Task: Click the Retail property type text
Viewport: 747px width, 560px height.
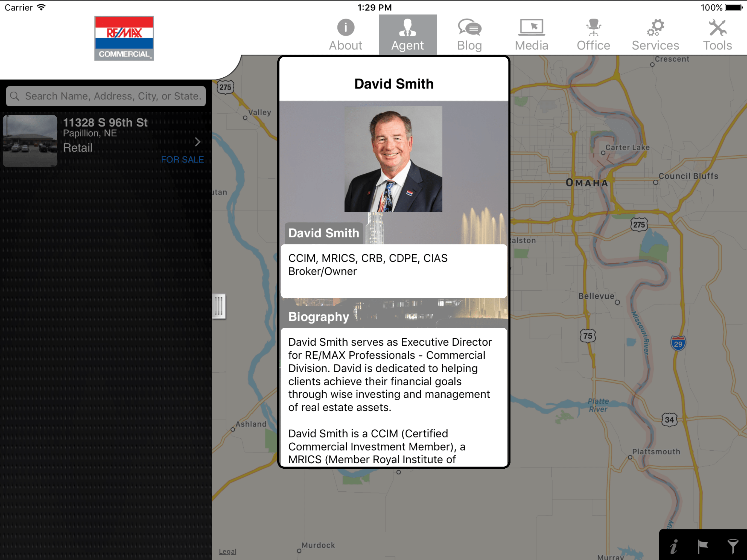Action: 78,148
